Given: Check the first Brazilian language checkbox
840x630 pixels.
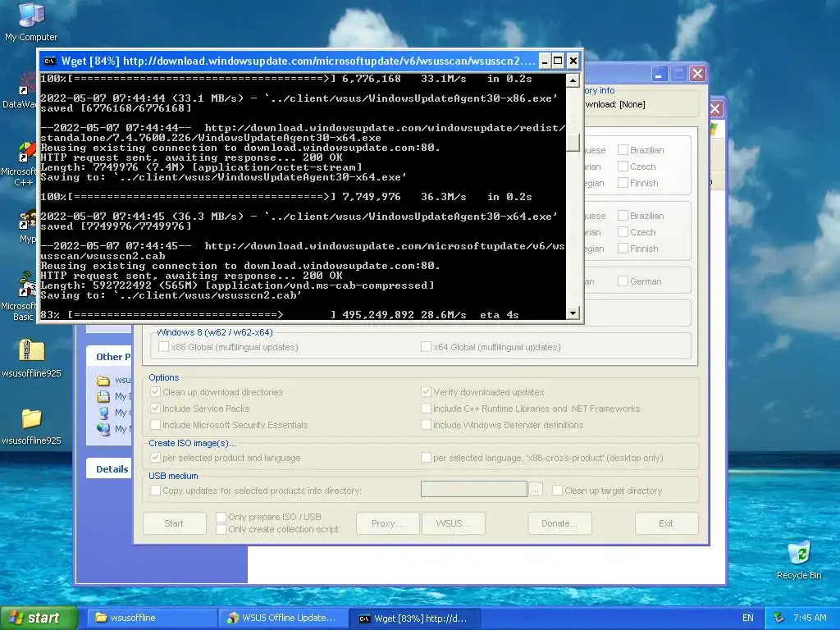Looking at the screenshot, I should pyautogui.click(x=623, y=149).
